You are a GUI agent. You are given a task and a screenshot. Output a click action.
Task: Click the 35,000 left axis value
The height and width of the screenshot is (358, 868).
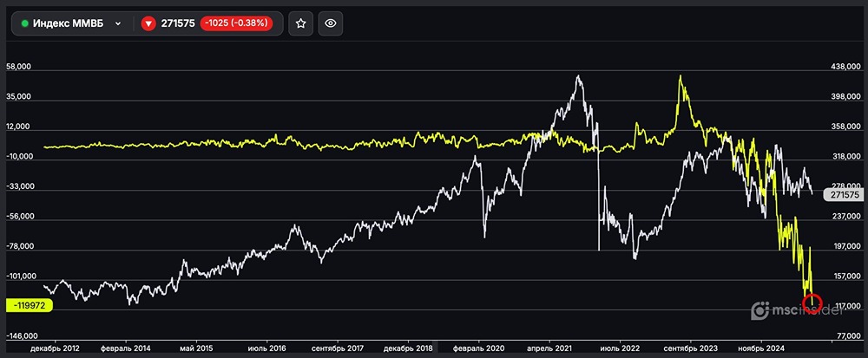click(x=18, y=97)
